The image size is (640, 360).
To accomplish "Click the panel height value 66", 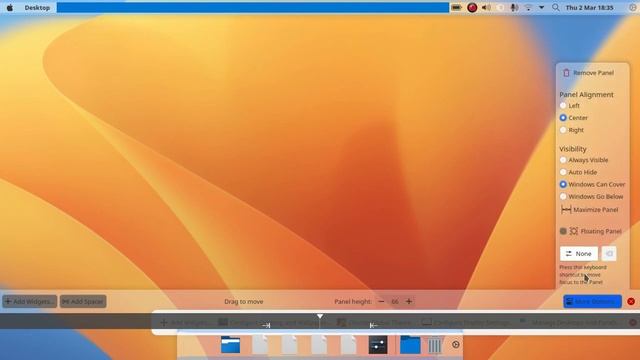I will point(395,302).
